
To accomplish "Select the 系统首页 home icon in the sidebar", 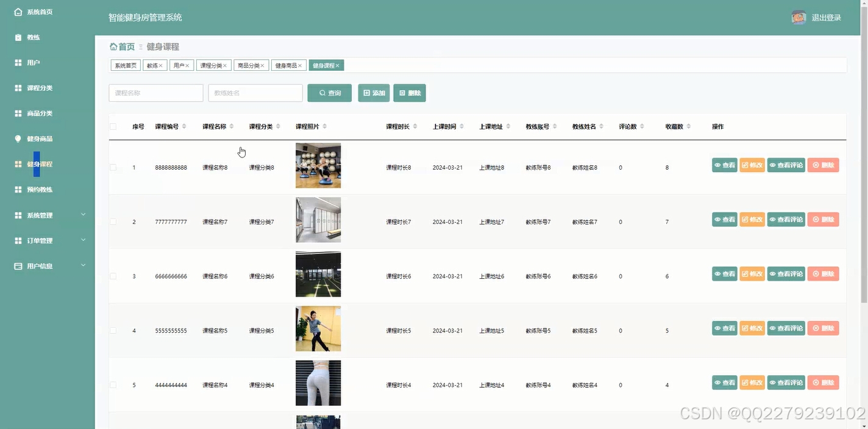I will tap(16, 11).
